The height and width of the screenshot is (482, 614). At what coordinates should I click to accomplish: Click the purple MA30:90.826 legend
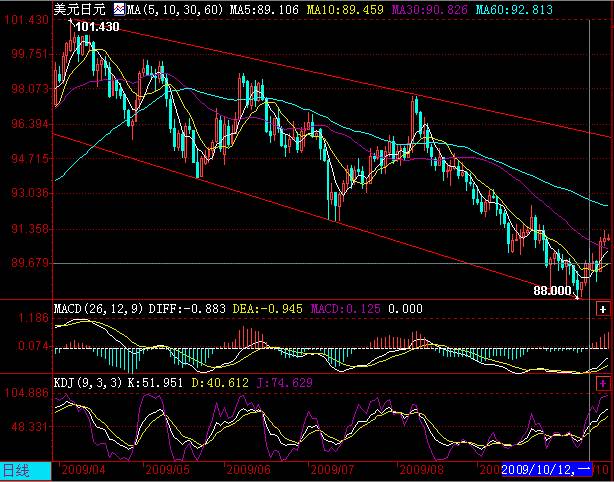coord(421,8)
